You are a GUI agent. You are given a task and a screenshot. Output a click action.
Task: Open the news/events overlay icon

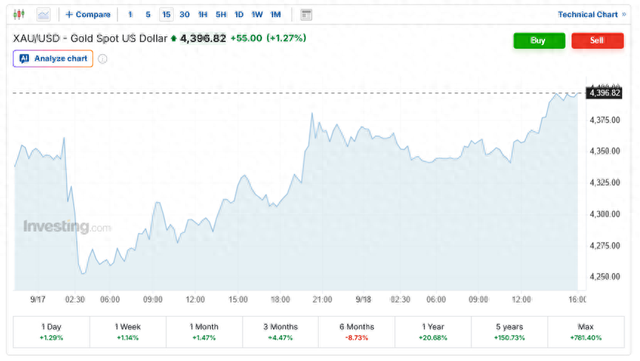click(306, 15)
